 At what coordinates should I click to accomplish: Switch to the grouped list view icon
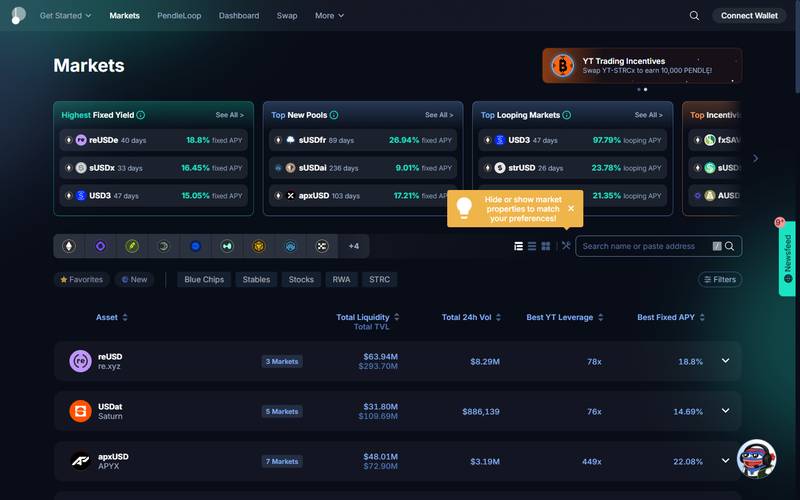[518, 246]
